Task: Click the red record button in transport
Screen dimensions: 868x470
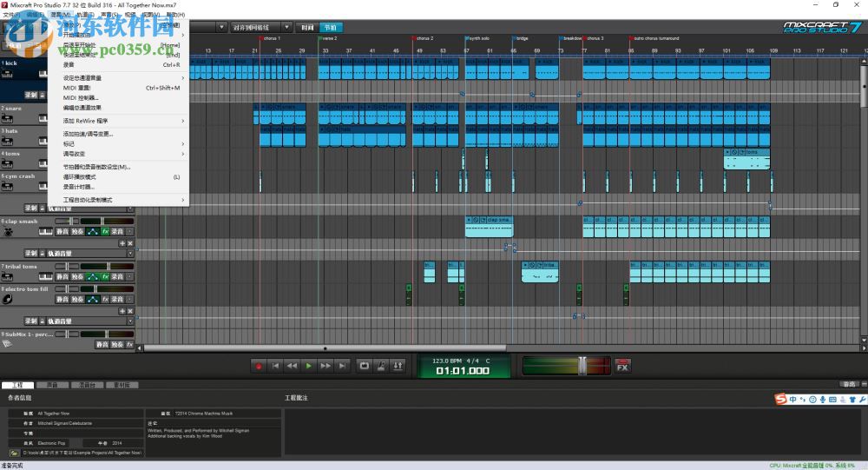Action: coord(259,366)
